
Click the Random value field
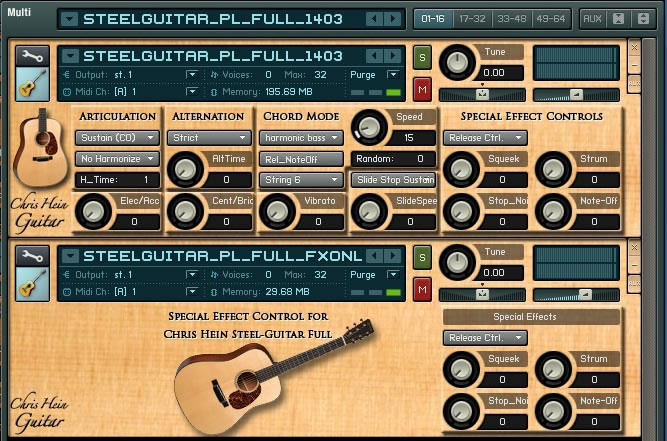(393, 159)
